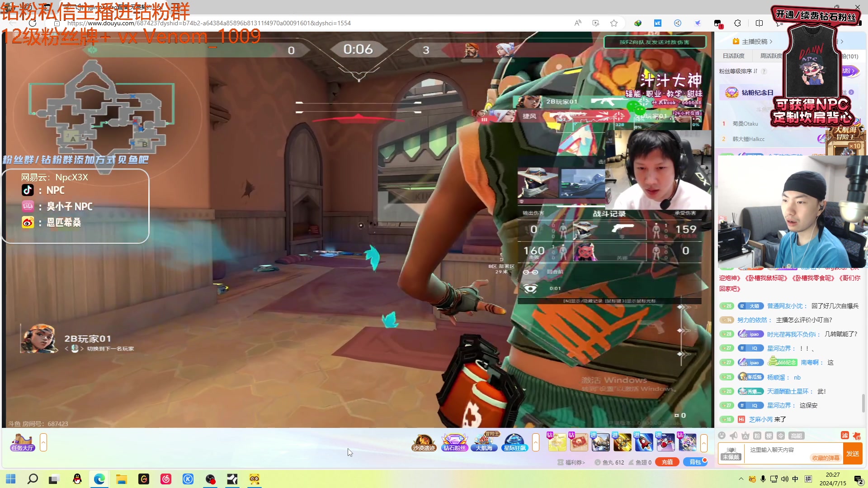
Task: Click the red gift effects block icon
Action: point(857,435)
